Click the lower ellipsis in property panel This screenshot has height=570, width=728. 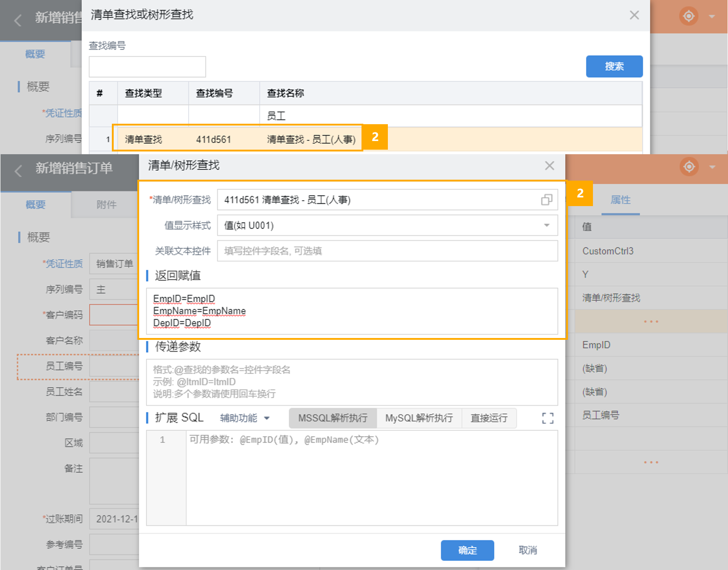(x=651, y=462)
